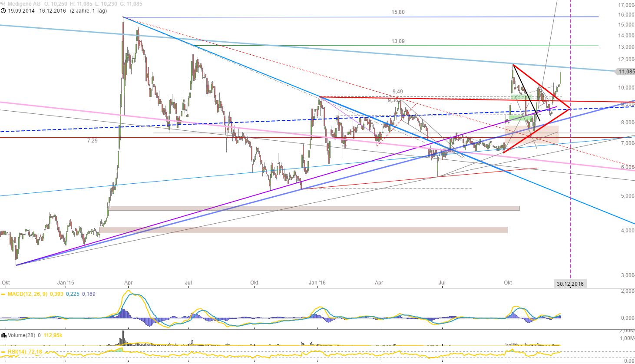Click the Volume histogram bar icon
The image size is (635, 364).
click(x=4, y=335)
